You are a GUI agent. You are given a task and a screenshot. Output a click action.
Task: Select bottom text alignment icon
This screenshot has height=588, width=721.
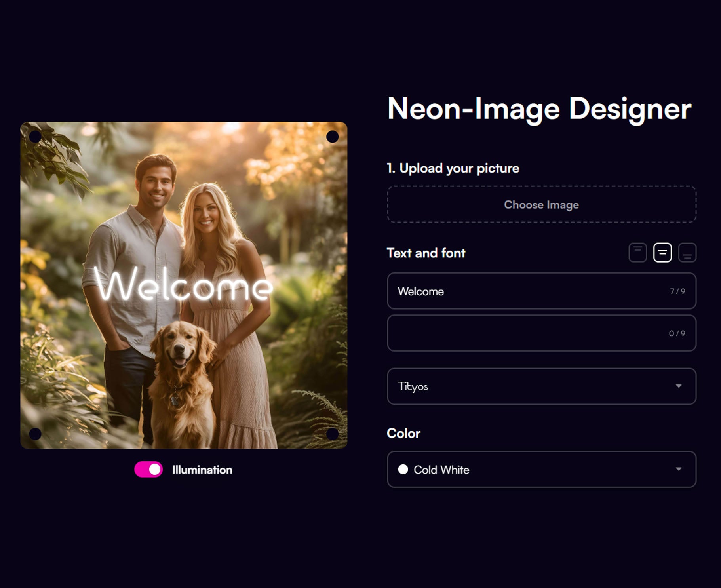point(687,253)
